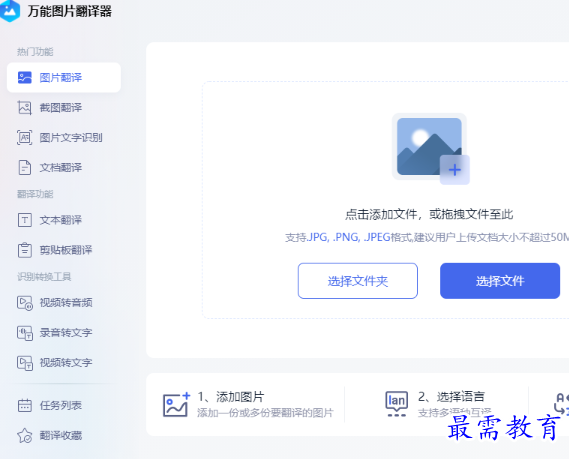Click the 文档翻译 document icon
569x459 pixels.
click(25, 168)
